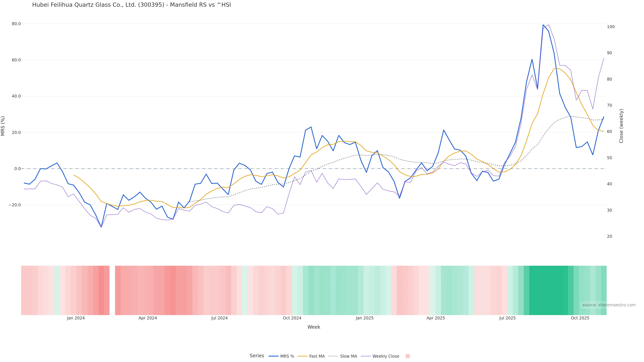Click the blue MRS % legend line sample
Viewport: 644px width, 362px height.
(x=273, y=356)
